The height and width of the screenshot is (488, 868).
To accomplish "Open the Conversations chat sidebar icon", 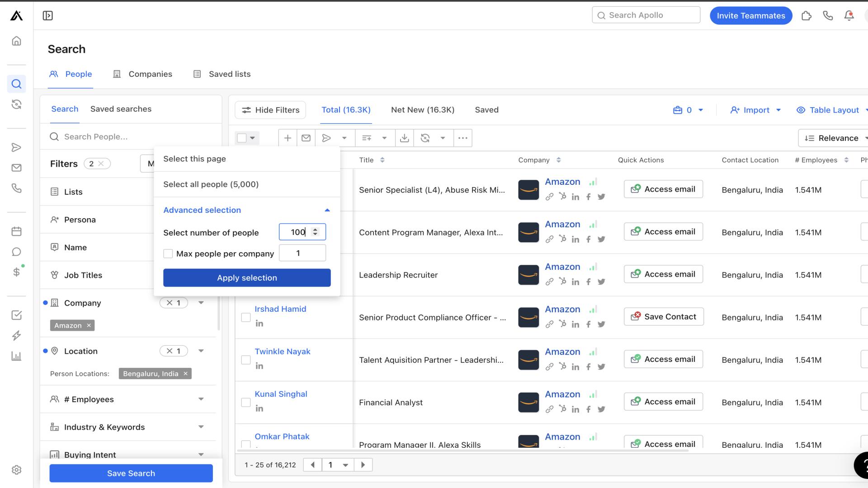I will point(16,252).
